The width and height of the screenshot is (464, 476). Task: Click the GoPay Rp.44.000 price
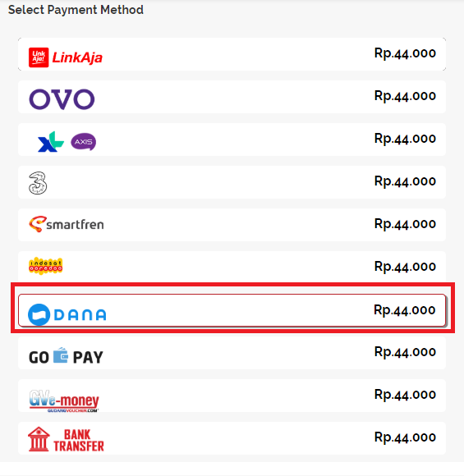(x=405, y=352)
